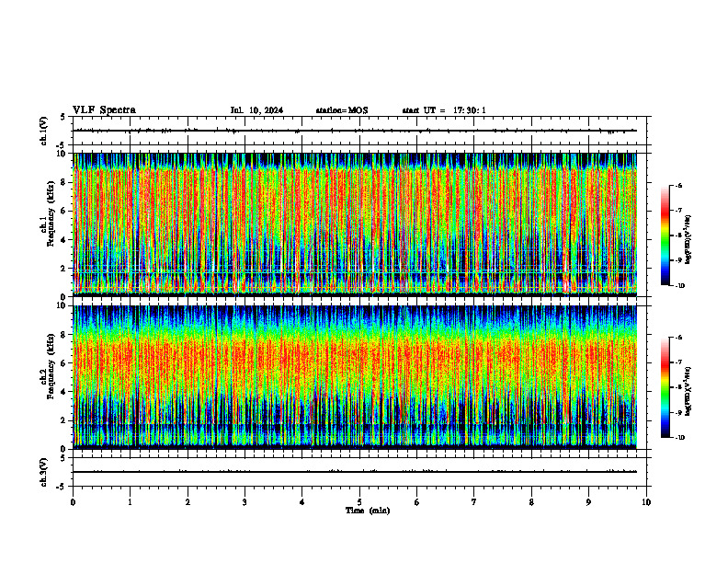Click time axis tick label 1
The width and height of the screenshot is (728, 563).
tap(131, 502)
